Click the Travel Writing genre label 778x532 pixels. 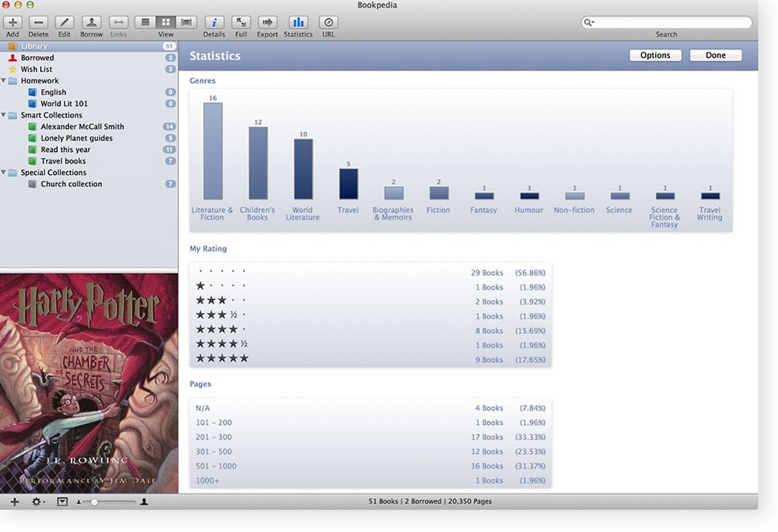[x=710, y=213]
